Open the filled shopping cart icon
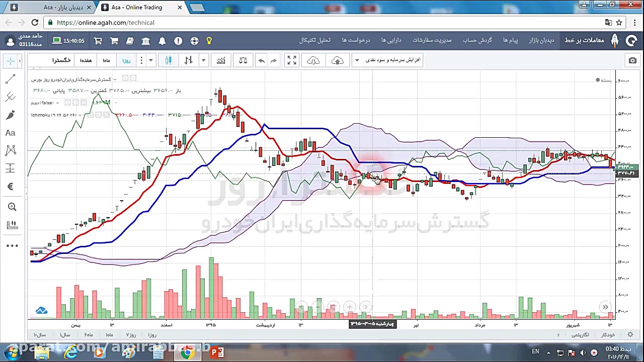644x362 pixels. (114, 41)
